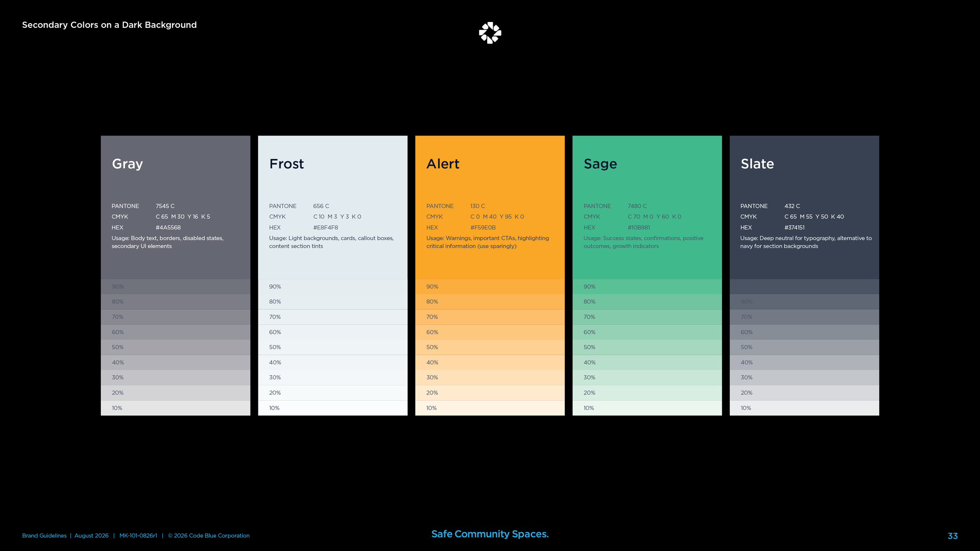Select the Gray color swatch title

127,164
